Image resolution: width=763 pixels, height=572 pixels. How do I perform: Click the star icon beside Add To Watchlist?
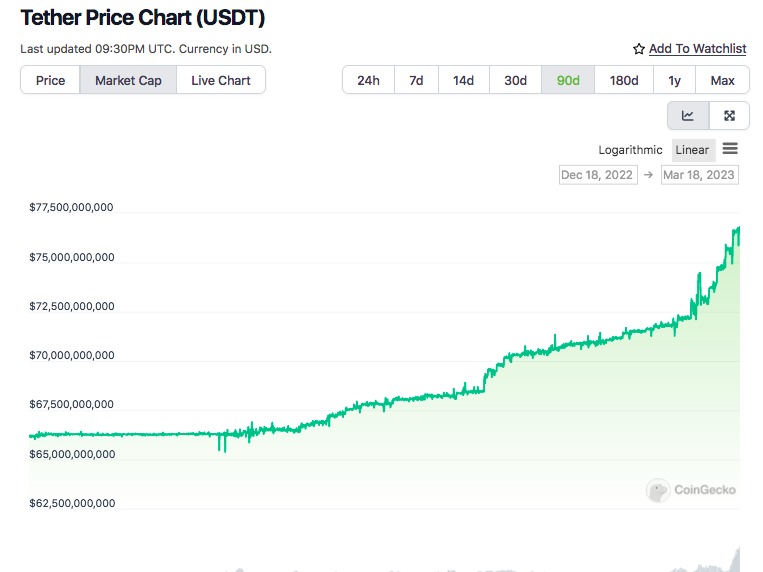coord(638,49)
